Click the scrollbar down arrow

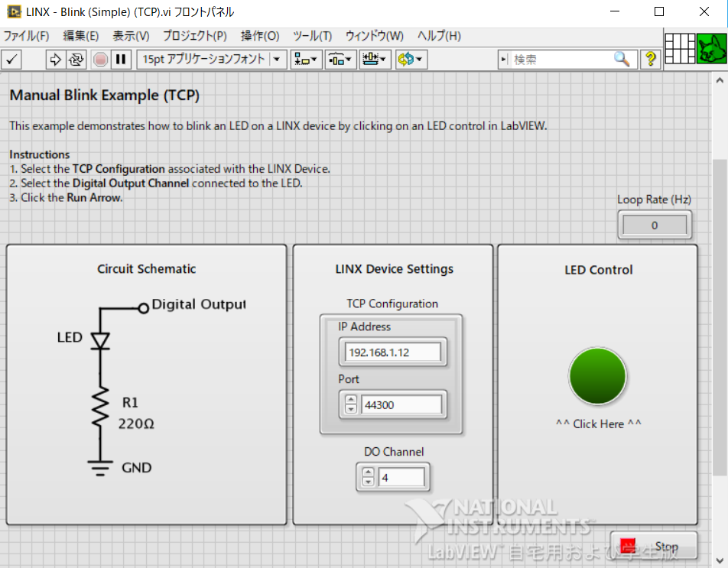pyautogui.click(x=720, y=560)
